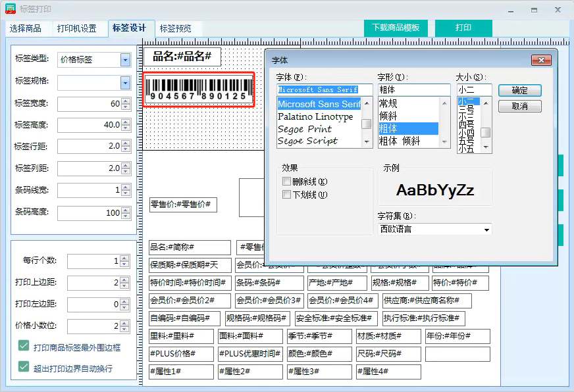Screen dimensions: 574x392
Task: Expand the 字符集 西欧语言 dropdown
Action: point(486,230)
